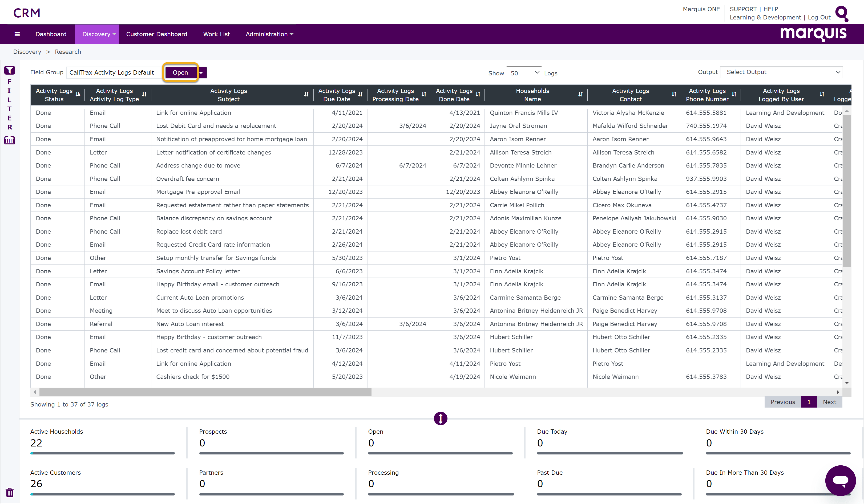Select the Filter funnel icon in the sidebar

click(10, 70)
